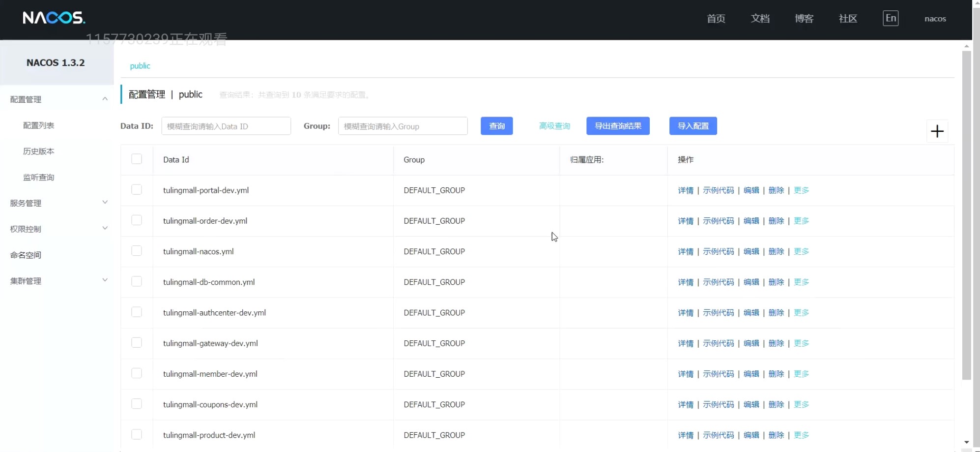The height and width of the screenshot is (452, 980).
Task: Focus the Data ID search field
Action: (226, 126)
